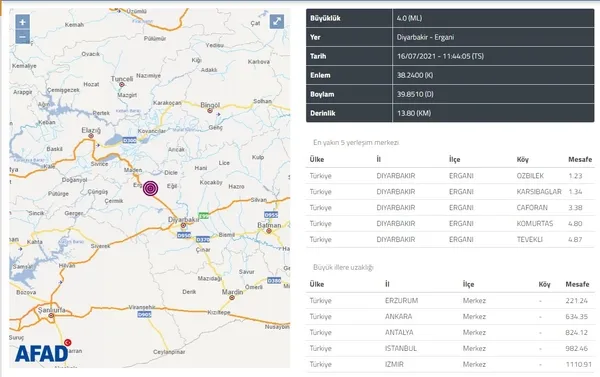This screenshot has height=377, width=600.
Task: Click the Bingöl city marker on map
Action: [210, 111]
